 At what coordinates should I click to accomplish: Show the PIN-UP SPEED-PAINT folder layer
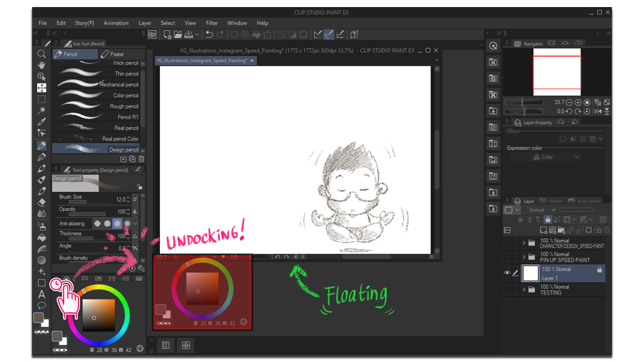point(507,256)
